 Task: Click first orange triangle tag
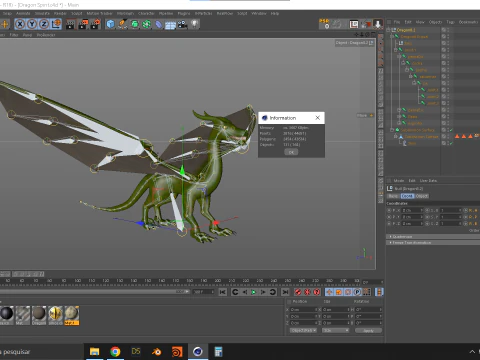tap(457, 136)
